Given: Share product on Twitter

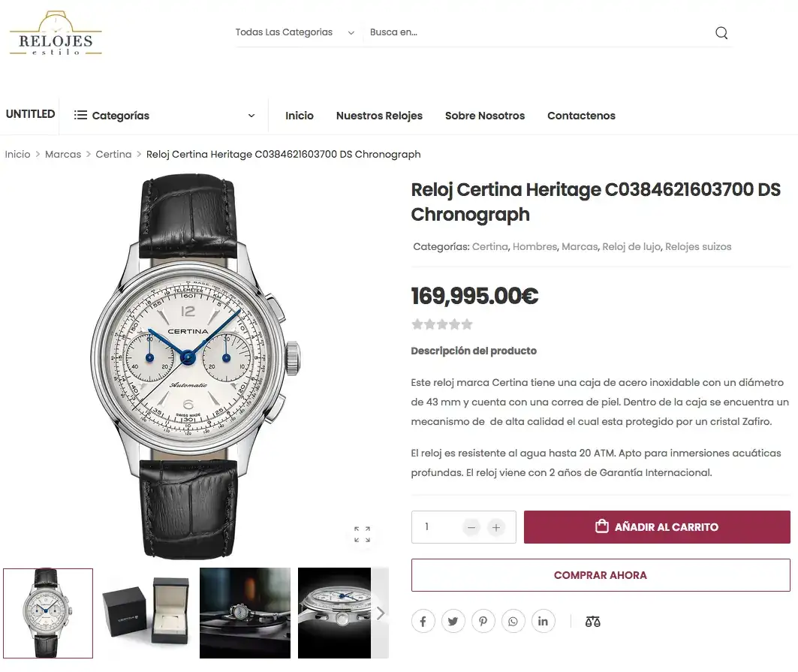Looking at the screenshot, I should [x=453, y=621].
